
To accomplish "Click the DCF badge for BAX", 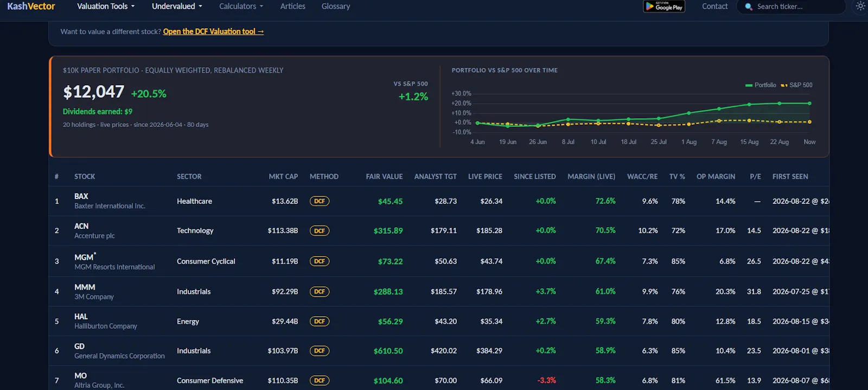I will (320, 201).
